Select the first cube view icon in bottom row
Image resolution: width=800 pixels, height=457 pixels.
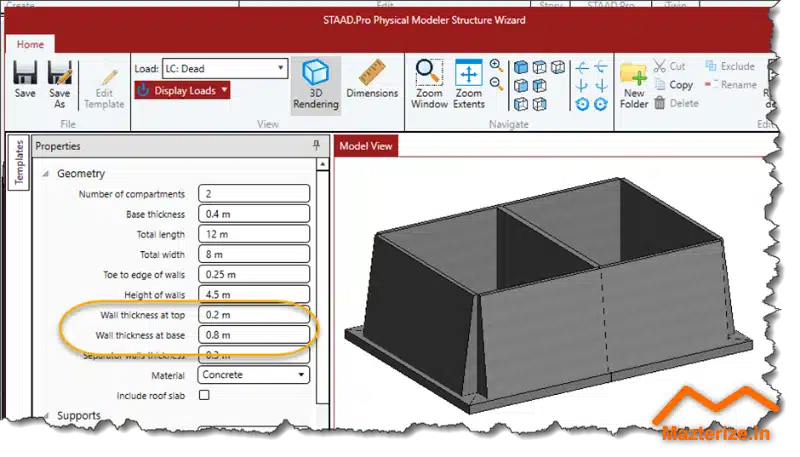coord(520,104)
